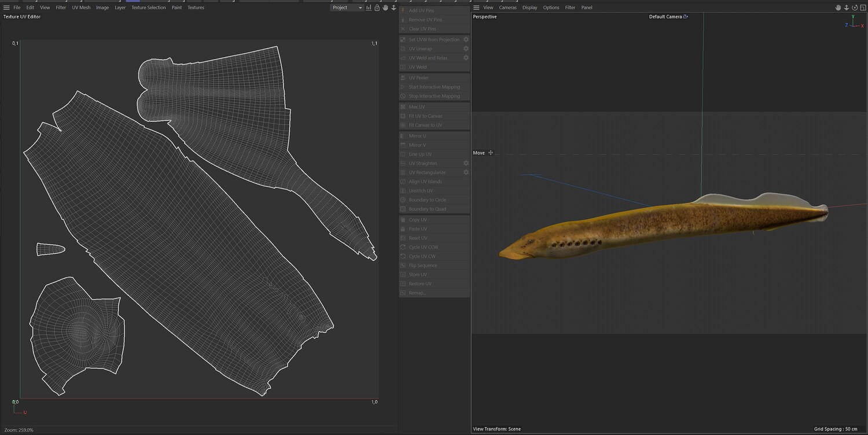The height and width of the screenshot is (435, 868).
Task: Click the Remove UV Pins command
Action: pos(435,20)
